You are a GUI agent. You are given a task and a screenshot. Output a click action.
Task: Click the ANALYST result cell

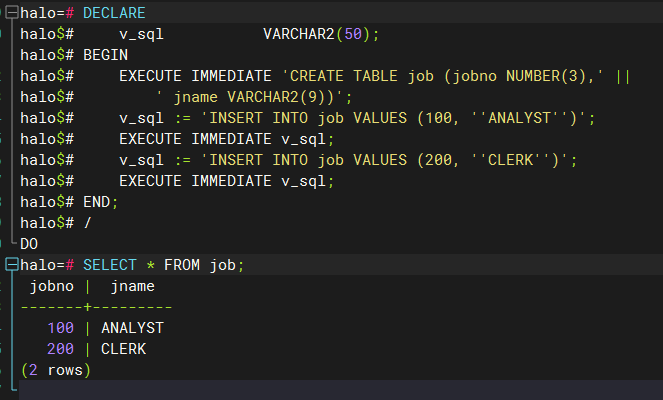point(132,327)
